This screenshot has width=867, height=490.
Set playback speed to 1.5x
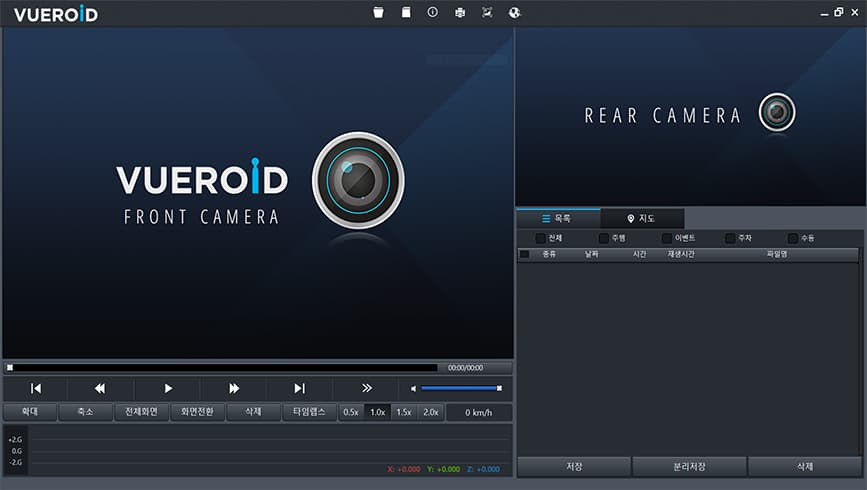pos(404,413)
